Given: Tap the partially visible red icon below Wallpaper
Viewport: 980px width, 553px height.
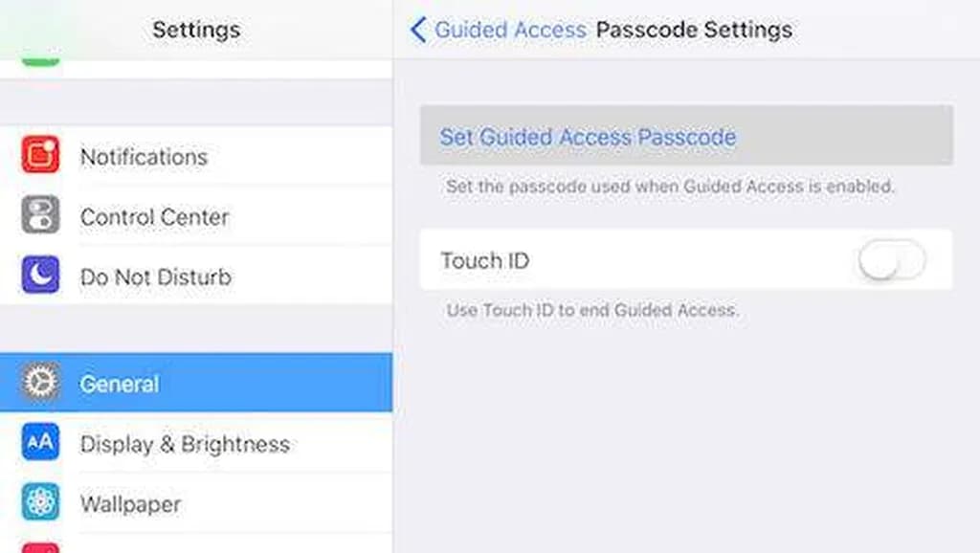Looking at the screenshot, I should pos(40,547).
